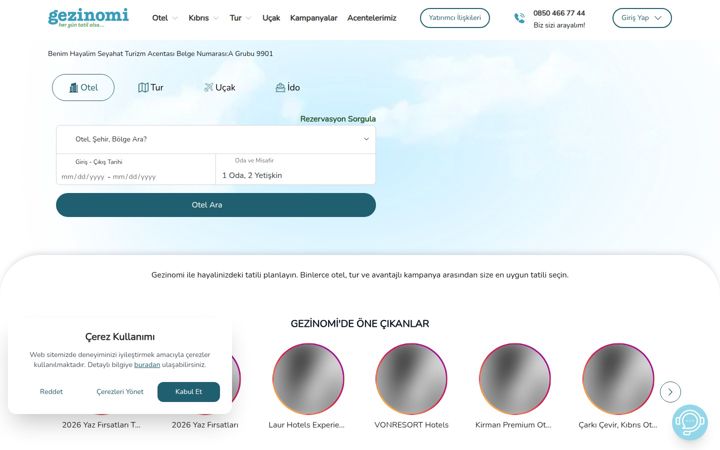The width and height of the screenshot is (720, 450).
Task: Open Uçak in the top navigation
Action: (271, 18)
